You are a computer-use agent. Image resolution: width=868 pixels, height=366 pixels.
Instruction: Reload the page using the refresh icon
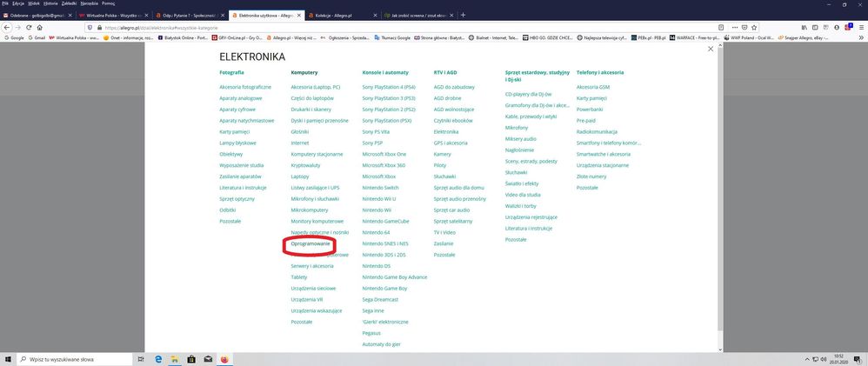tap(29, 27)
